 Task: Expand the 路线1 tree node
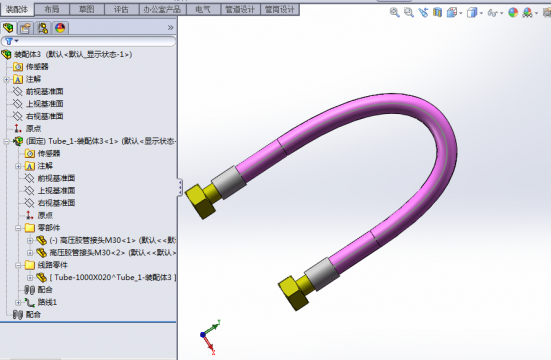pos(18,302)
